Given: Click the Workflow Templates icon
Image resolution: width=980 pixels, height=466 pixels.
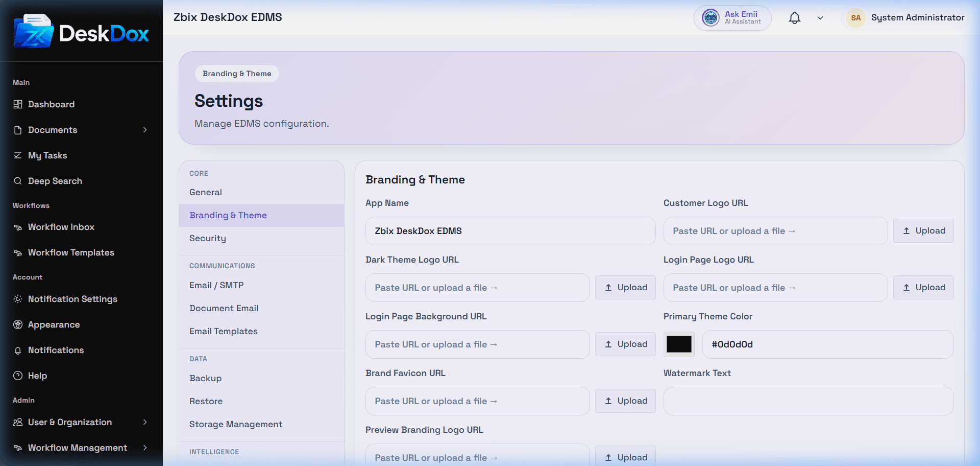Looking at the screenshot, I should click(x=18, y=252).
